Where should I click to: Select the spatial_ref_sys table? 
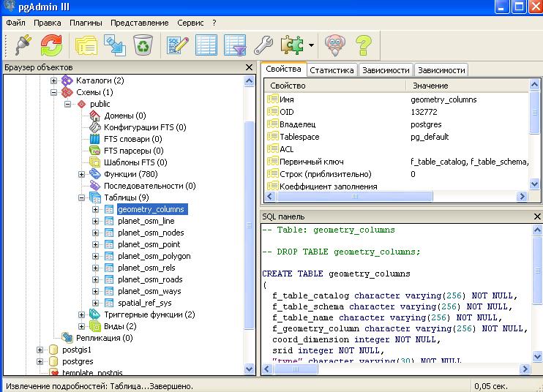click(x=145, y=303)
